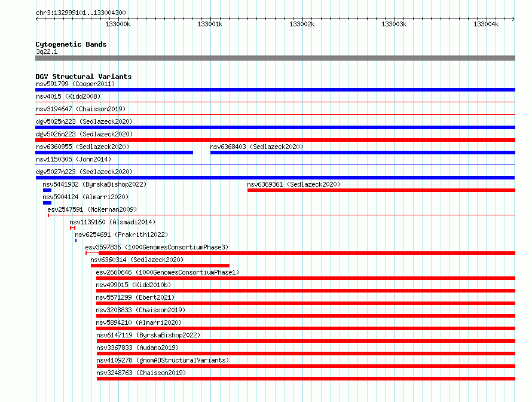Open esv3597836 (1000GenomesConsortiumPhase3) label
Screen dimensions: 532x402
point(157,247)
